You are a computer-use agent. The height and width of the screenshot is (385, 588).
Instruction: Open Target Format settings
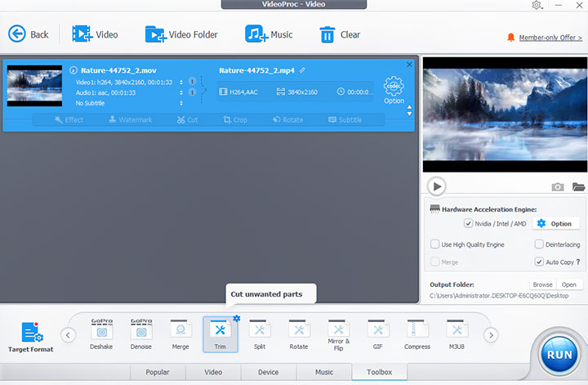pos(31,337)
